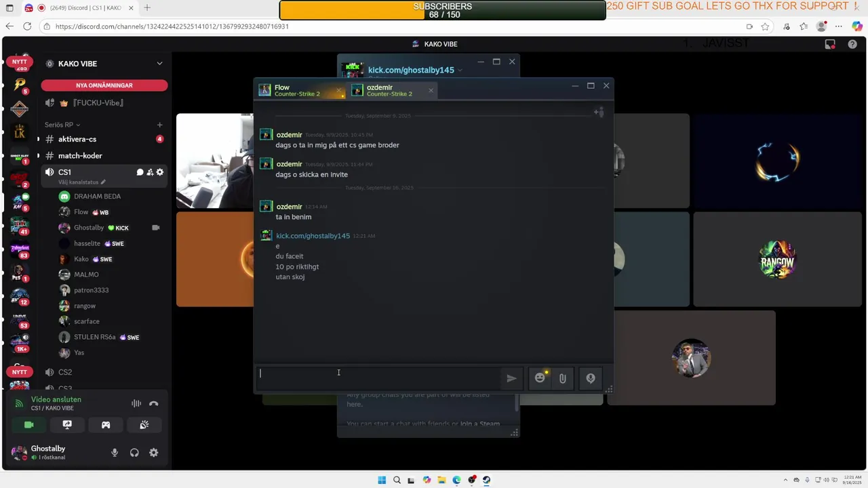
Task: Start an activity with game controller icon
Action: (106, 425)
